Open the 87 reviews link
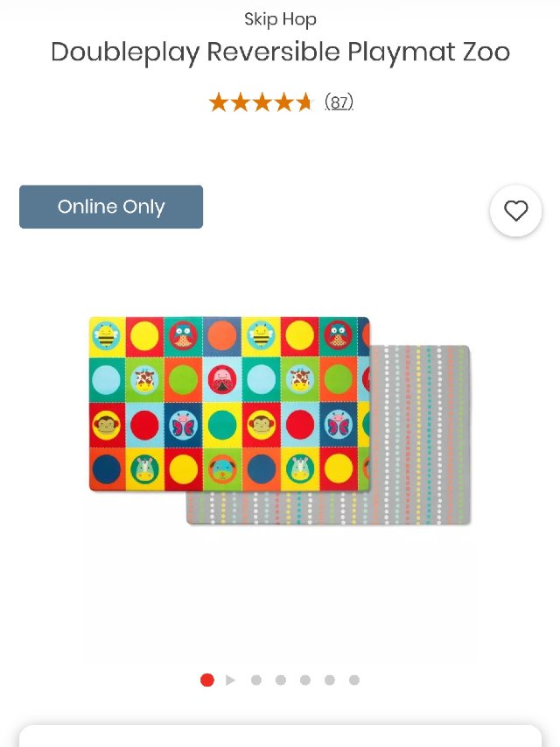Viewport: 560px width, 747px height. tap(339, 102)
